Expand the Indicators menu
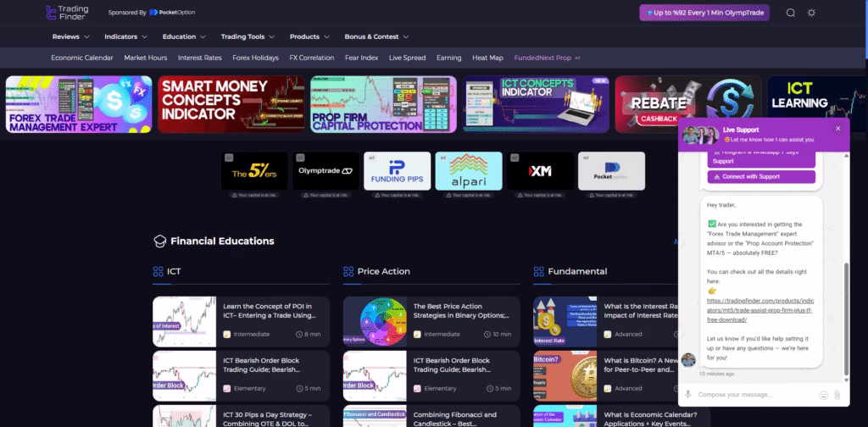The height and width of the screenshot is (427, 868). point(126,36)
